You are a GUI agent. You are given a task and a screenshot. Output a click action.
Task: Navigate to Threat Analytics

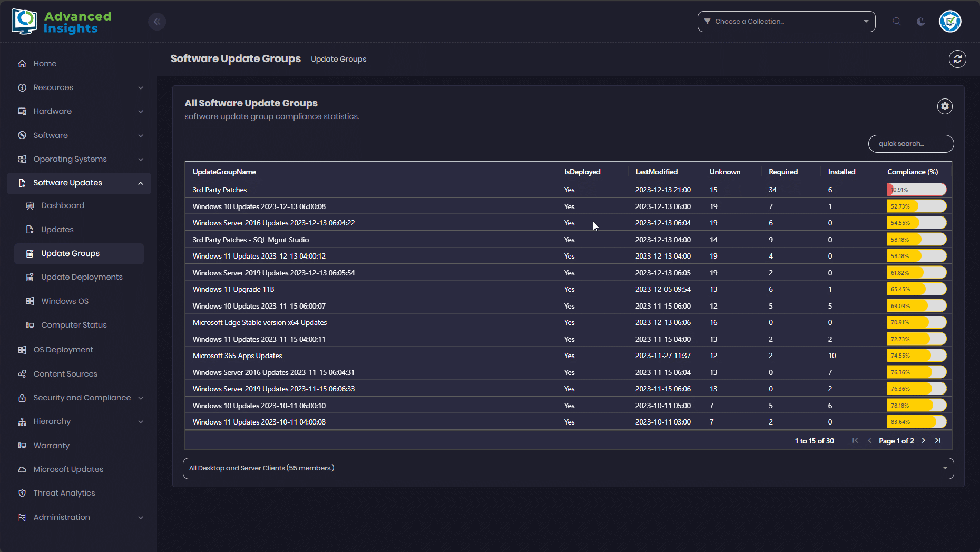[x=64, y=493]
